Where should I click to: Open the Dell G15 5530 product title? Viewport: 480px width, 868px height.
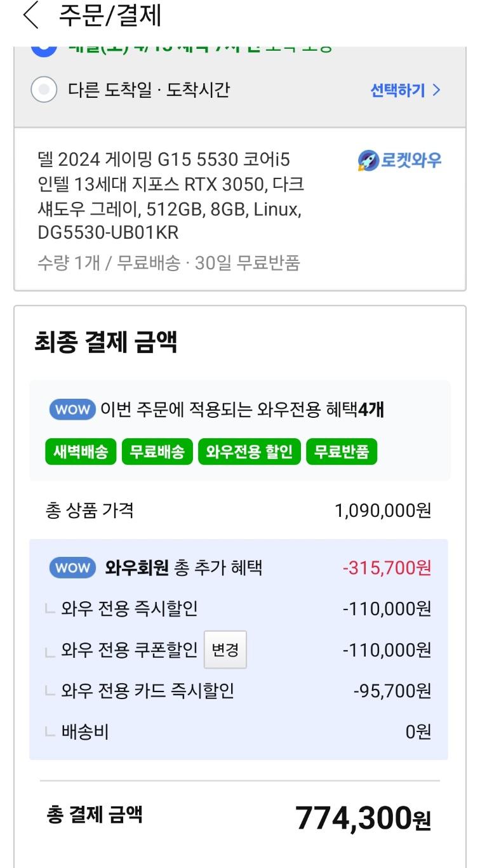tap(170, 196)
